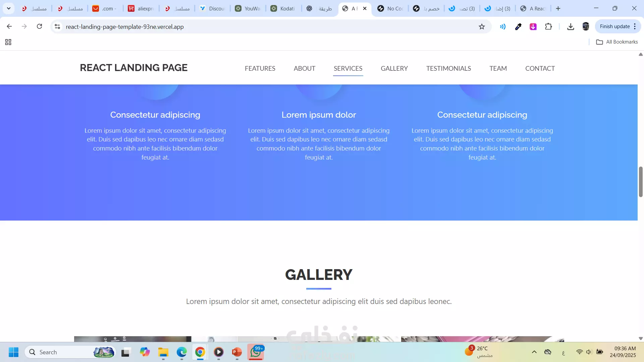This screenshot has height=362, width=644.
Task: Reload the current page
Action: [x=39, y=26]
